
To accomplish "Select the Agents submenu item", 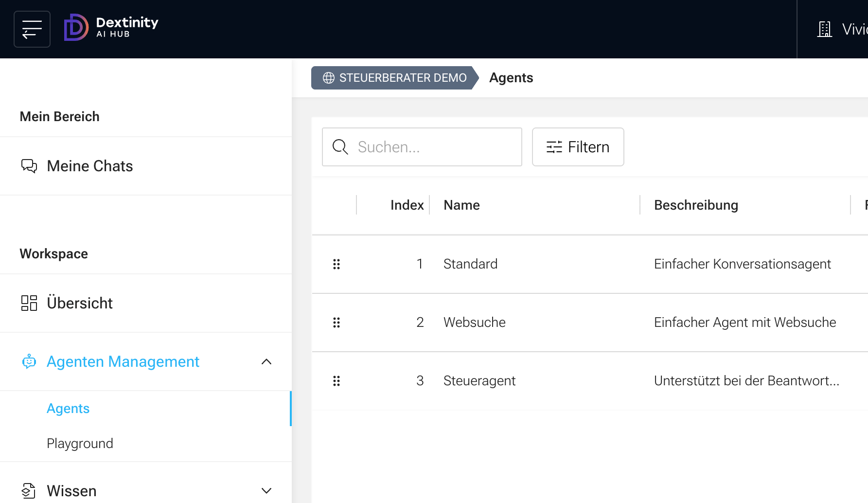I will 68,409.
